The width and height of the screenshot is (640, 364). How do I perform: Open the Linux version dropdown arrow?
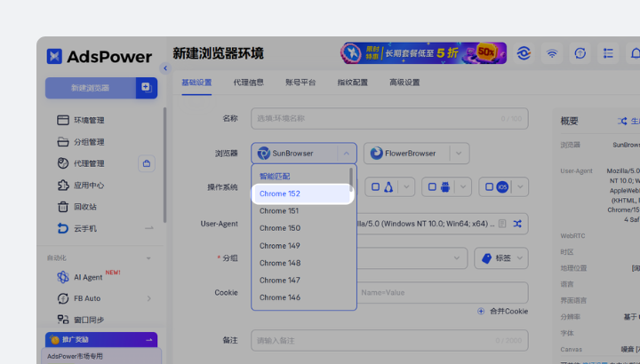tap(406, 186)
